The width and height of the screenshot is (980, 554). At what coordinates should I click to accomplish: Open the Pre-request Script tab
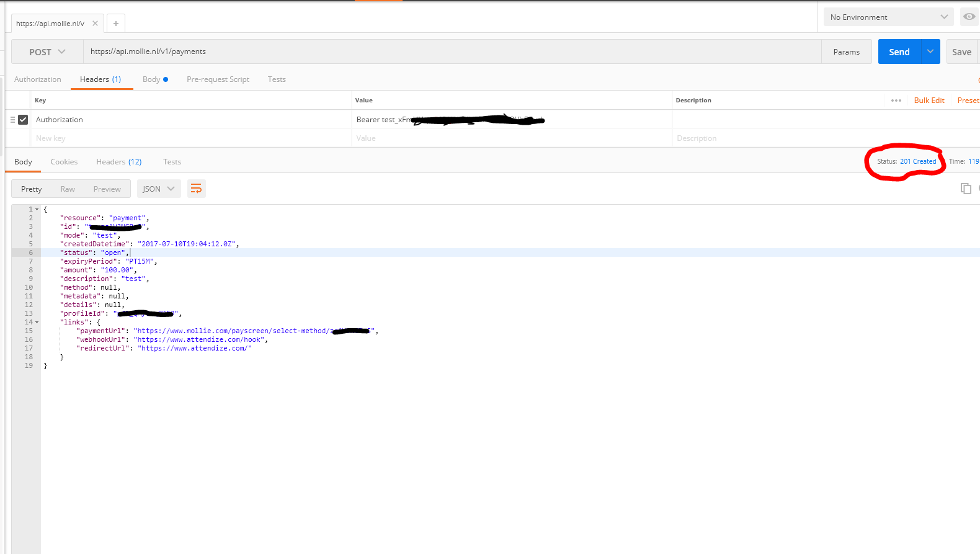coord(218,79)
